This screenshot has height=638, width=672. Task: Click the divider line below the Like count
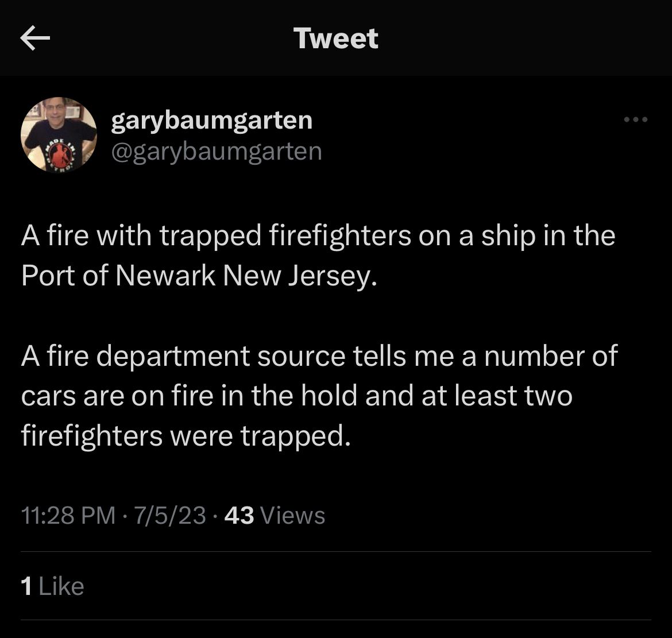[x=336, y=620]
